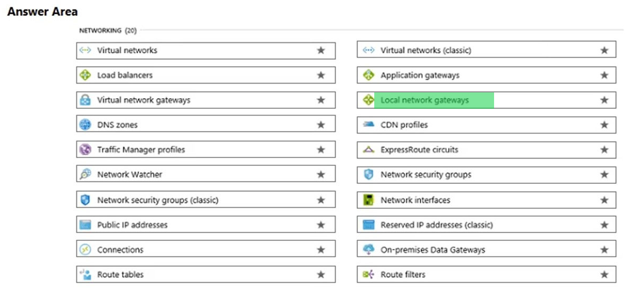This screenshot has height=292, width=644.
Task: Star the Network security groups item
Action: point(604,174)
